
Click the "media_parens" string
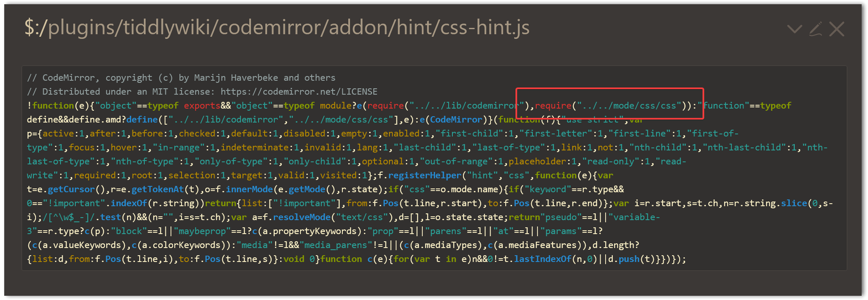tap(336, 245)
